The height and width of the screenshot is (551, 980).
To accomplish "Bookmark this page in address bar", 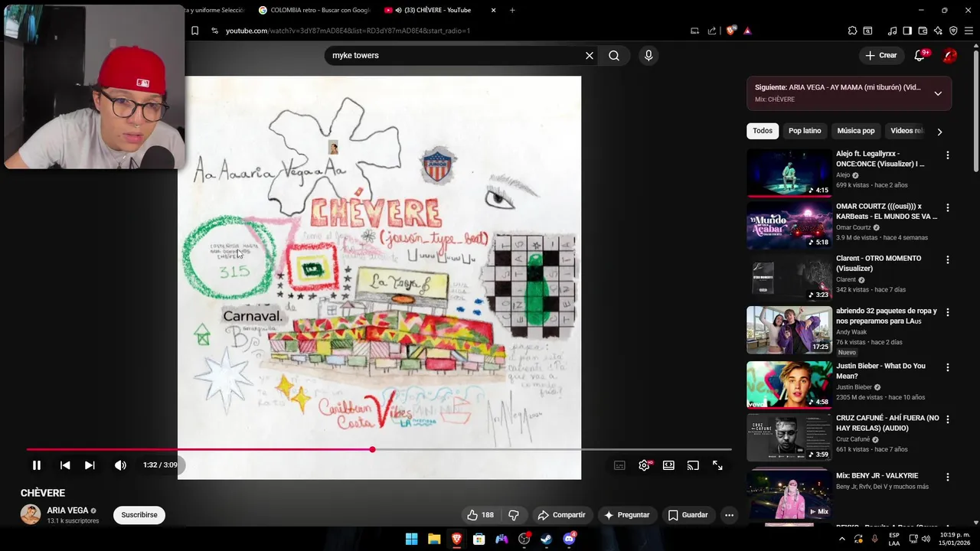I will click(x=194, y=31).
